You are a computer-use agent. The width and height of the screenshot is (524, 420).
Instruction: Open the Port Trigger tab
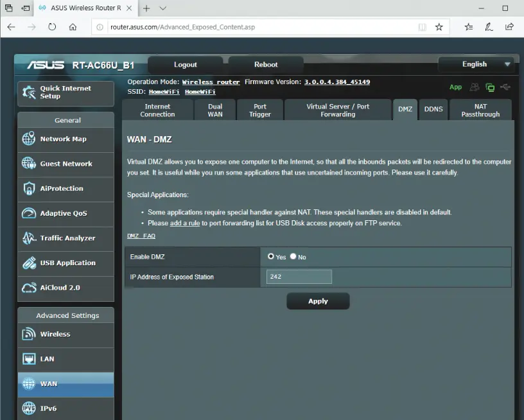[259, 110]
